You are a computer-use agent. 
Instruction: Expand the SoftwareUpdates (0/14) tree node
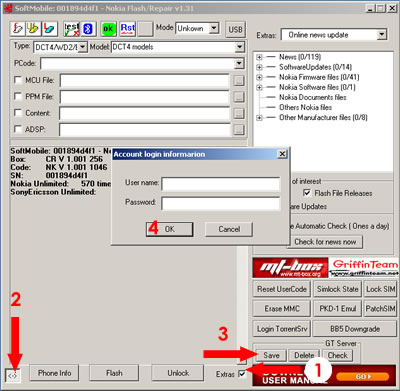(x=259, y=67)
